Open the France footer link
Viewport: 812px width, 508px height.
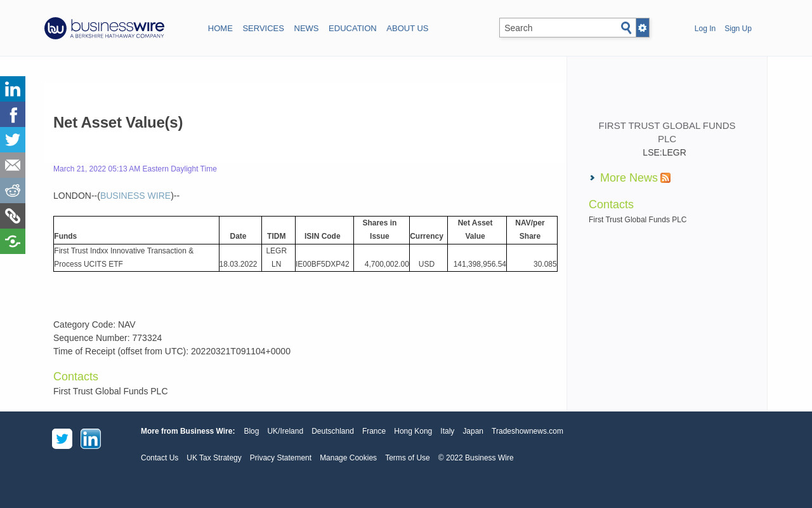374,431
